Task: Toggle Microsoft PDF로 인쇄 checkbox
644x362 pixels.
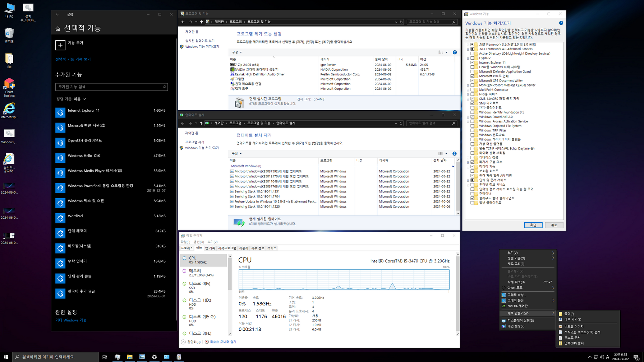Action: coord(472,76)
